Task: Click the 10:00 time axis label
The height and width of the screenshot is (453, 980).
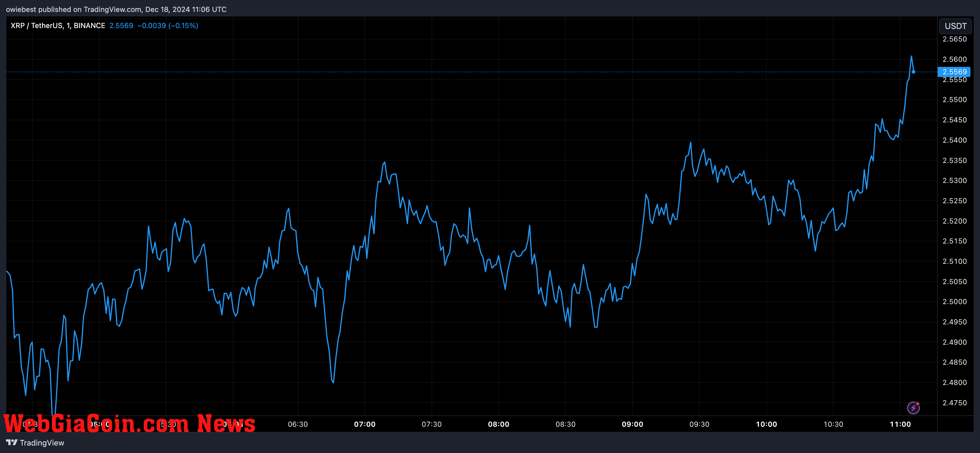Action: (766, 424)
